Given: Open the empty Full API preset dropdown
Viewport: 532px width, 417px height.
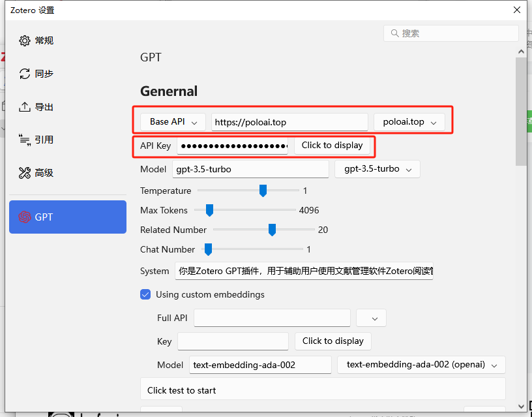Looking at the screenshot, I should point(371,318).
